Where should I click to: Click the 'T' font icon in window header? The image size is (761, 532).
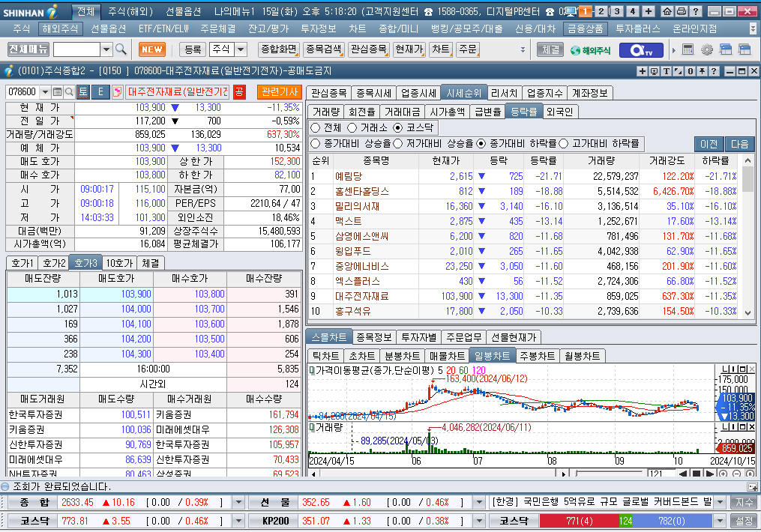(x=667, y=71)
